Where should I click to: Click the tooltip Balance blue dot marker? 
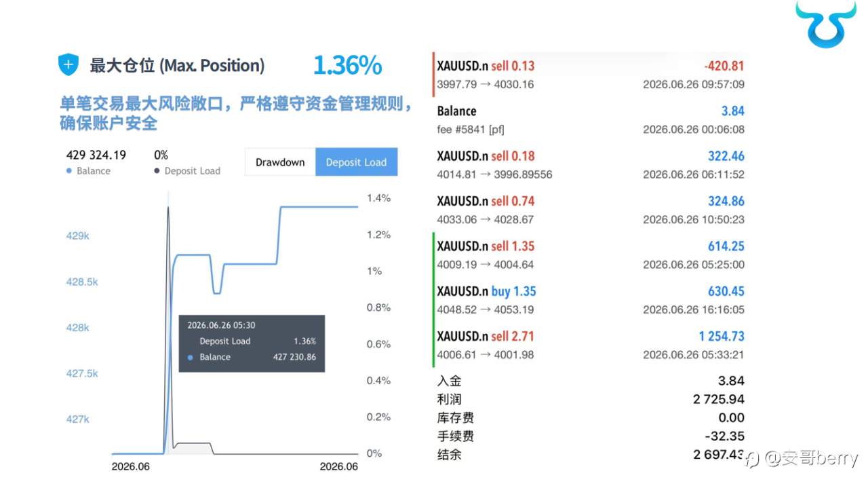tap(191, 357)
